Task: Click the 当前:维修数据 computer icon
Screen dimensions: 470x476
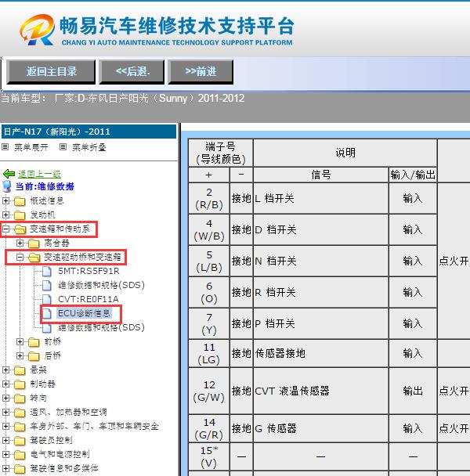Action: pyautogui.click(x=7, y=186)
